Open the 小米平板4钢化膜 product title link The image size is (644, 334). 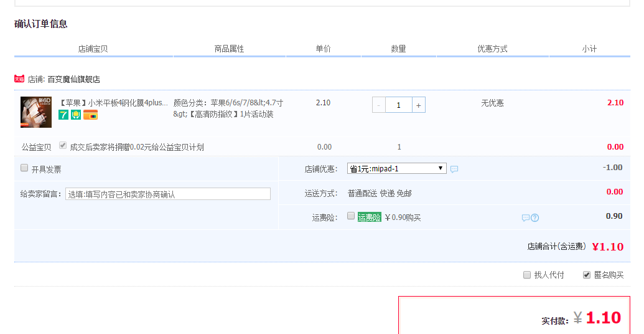pyautogui.click(x=113, y=103)
